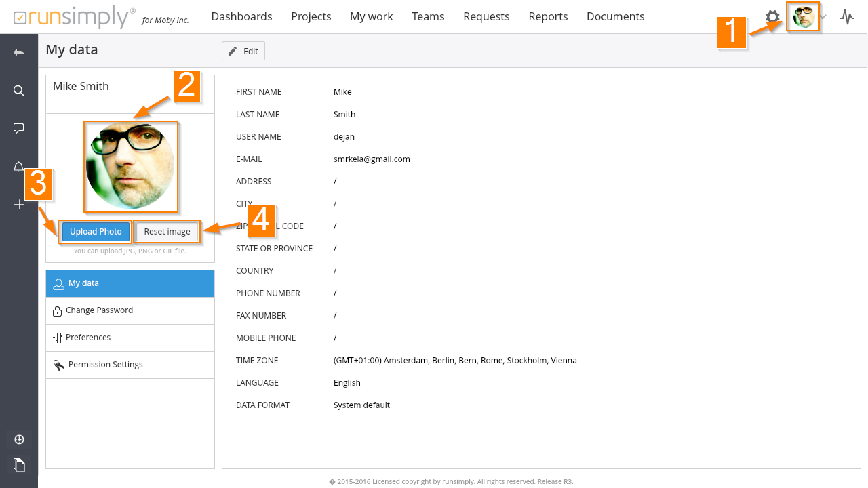Open settings with the gear icon

772,17
